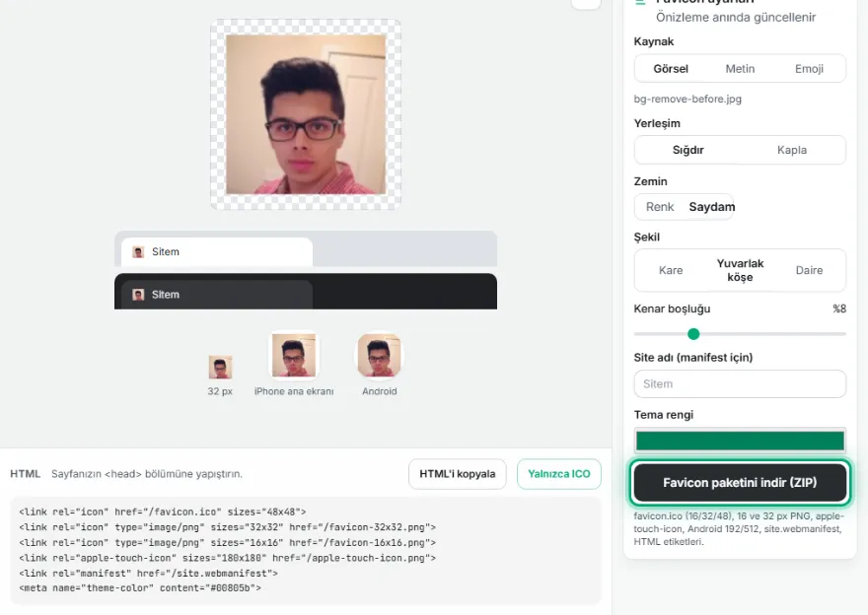
Task: Switch source to Metin
Action: pos(740,69)
